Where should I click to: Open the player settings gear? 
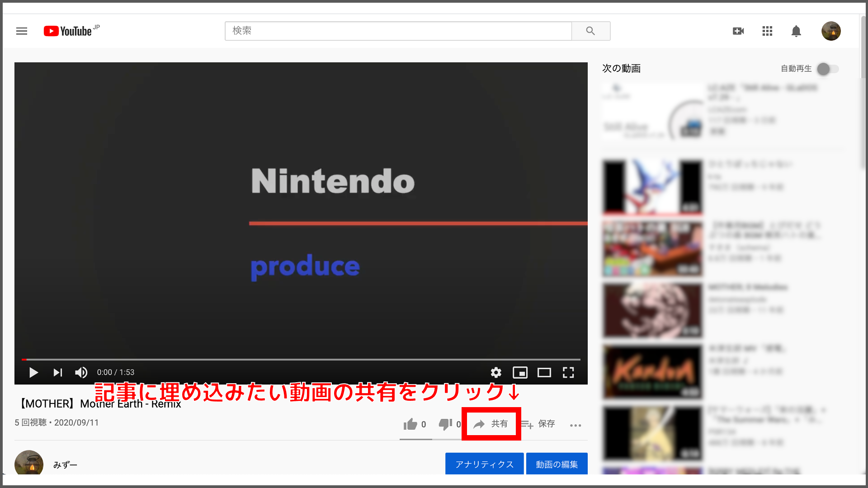(496, 372)
